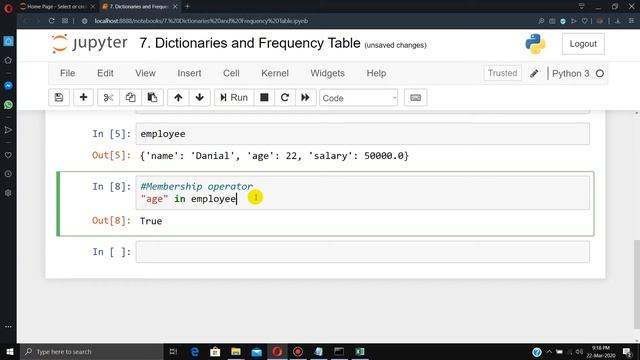Viewport: 640px width, 360px height.
Task: Open WhatsApp in the Opera sidebar
Action: pyautogui.click(x=8, y=105)
